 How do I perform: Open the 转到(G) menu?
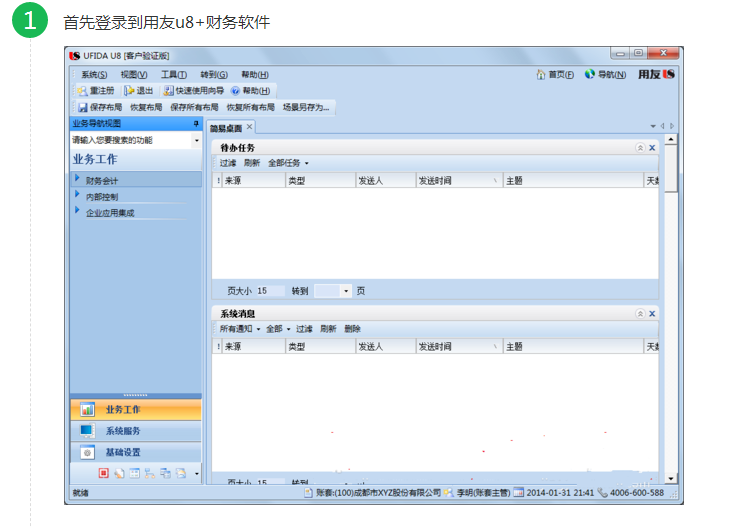[214, 74]
